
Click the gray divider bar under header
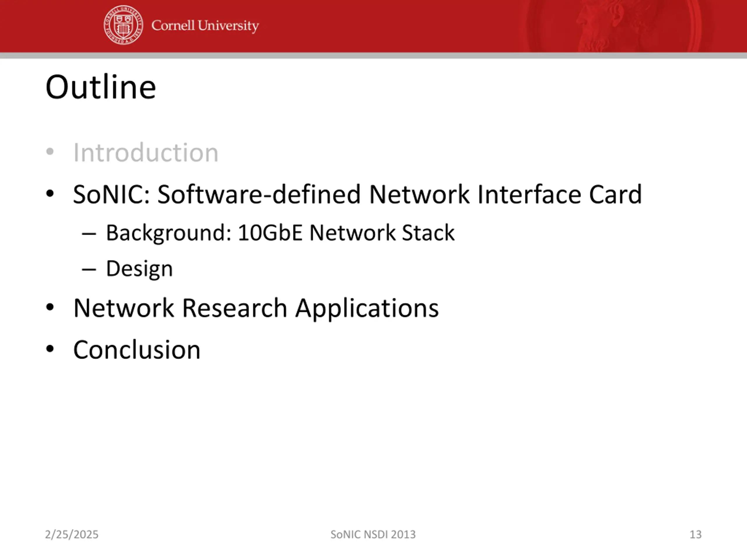coord(373,55)
